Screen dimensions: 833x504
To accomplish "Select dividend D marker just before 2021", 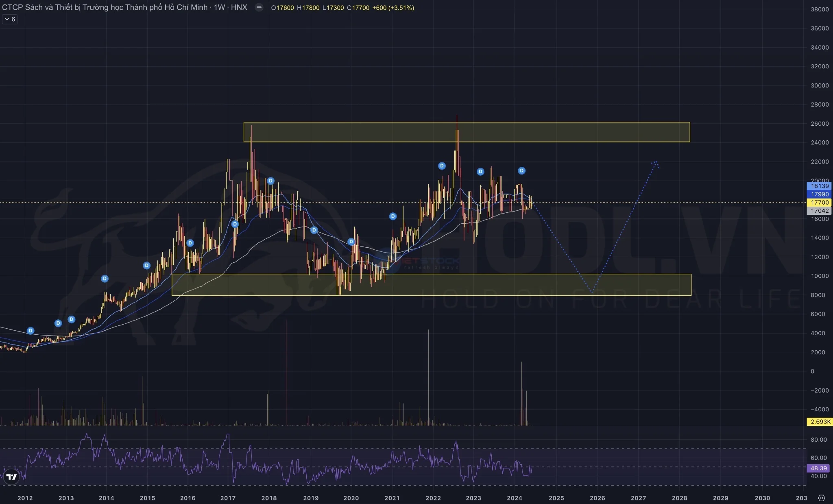I will [x=393, y=216].
